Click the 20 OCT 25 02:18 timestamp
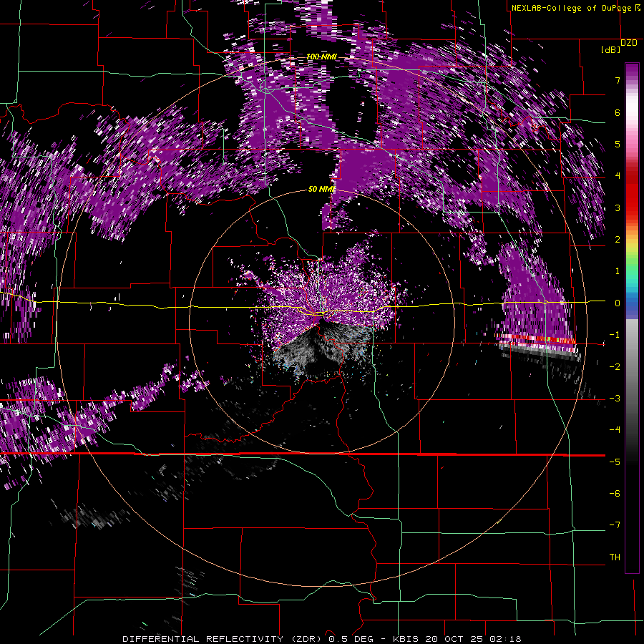This screenshot has width=644, height=644. click(473, 639)
